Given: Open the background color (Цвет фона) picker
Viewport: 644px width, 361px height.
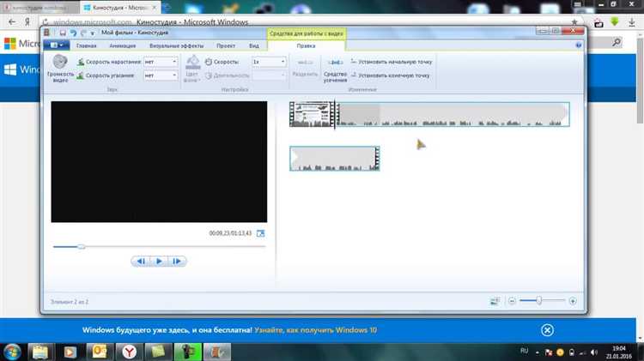Looking at the screenshot, I should (192, 69).
